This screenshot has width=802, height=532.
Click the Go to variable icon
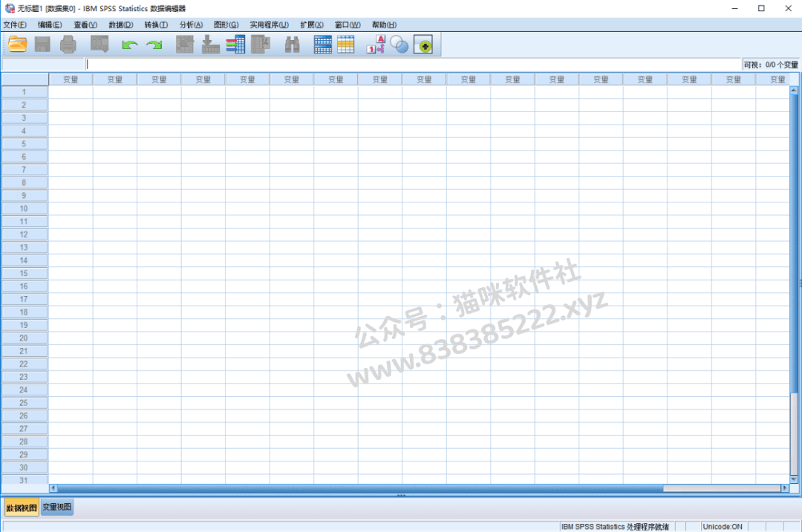(x=210, y=45)
